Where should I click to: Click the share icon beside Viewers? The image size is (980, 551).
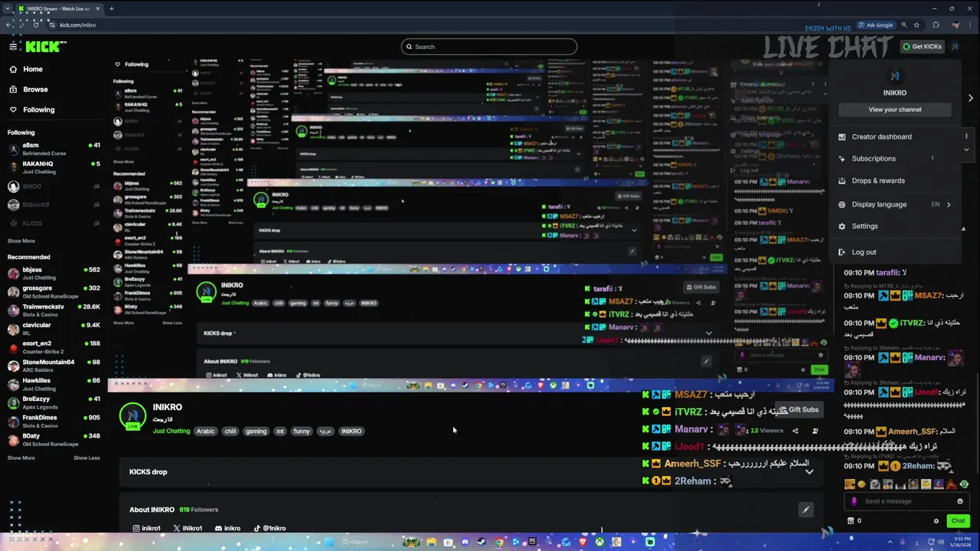(795, 431)
